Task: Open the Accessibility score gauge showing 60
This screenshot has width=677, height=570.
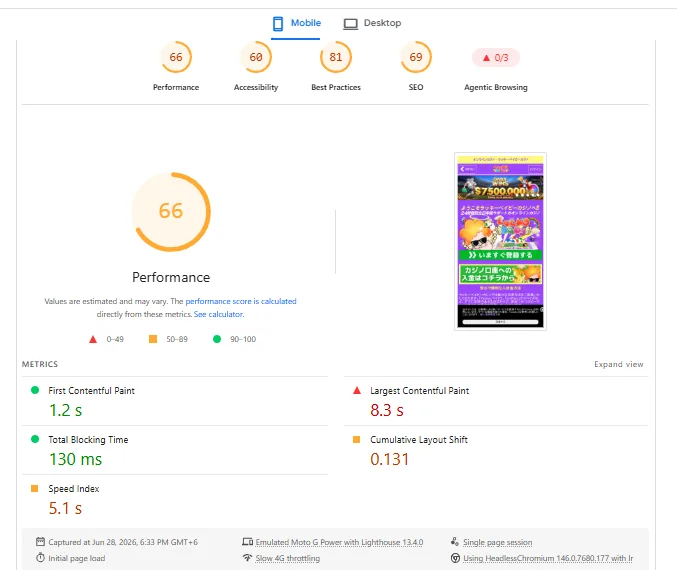Action: coord(256,57)
